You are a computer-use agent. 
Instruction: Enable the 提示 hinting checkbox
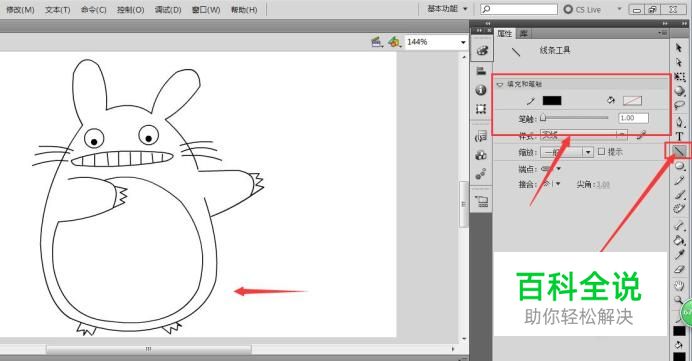point(601,151)
